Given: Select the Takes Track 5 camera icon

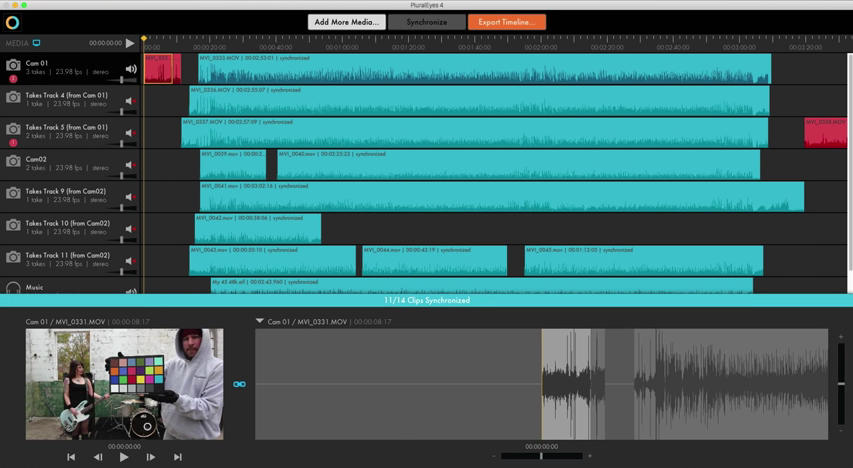Looking at the screenshot, I should pyautogui.click(x=13, y=129).
